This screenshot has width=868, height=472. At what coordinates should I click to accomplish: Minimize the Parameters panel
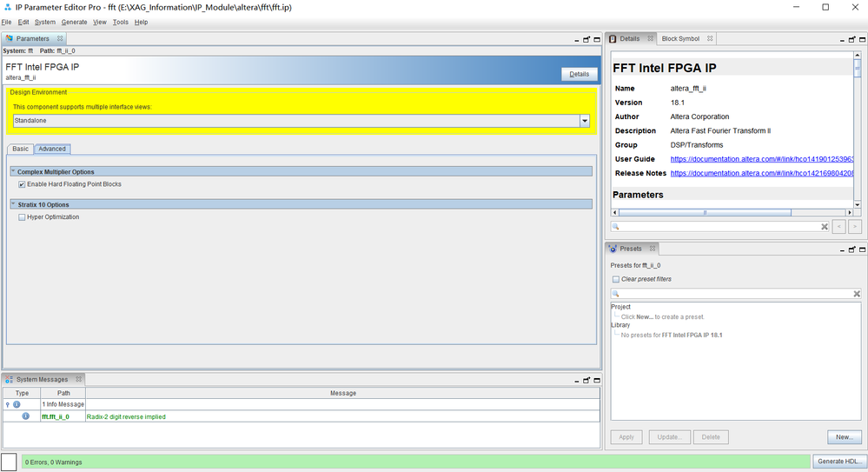click(x=576, y=40)
